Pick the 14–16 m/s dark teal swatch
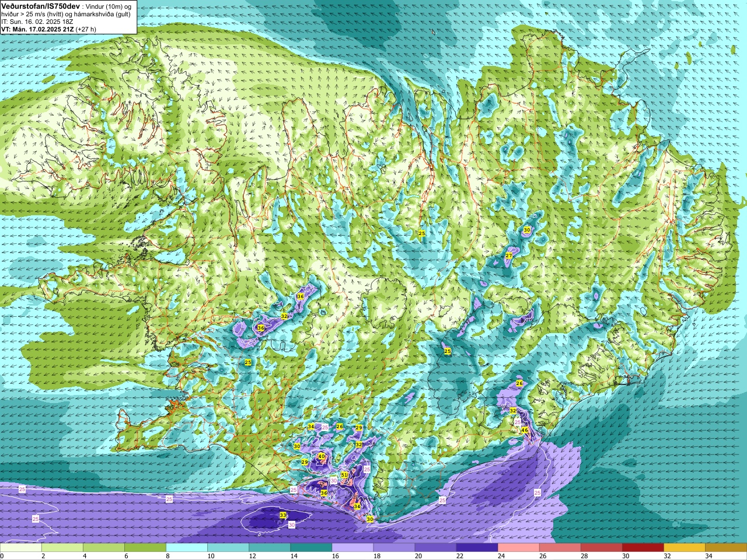The width and height of the screenshot is (747, 560). point(311,548)
